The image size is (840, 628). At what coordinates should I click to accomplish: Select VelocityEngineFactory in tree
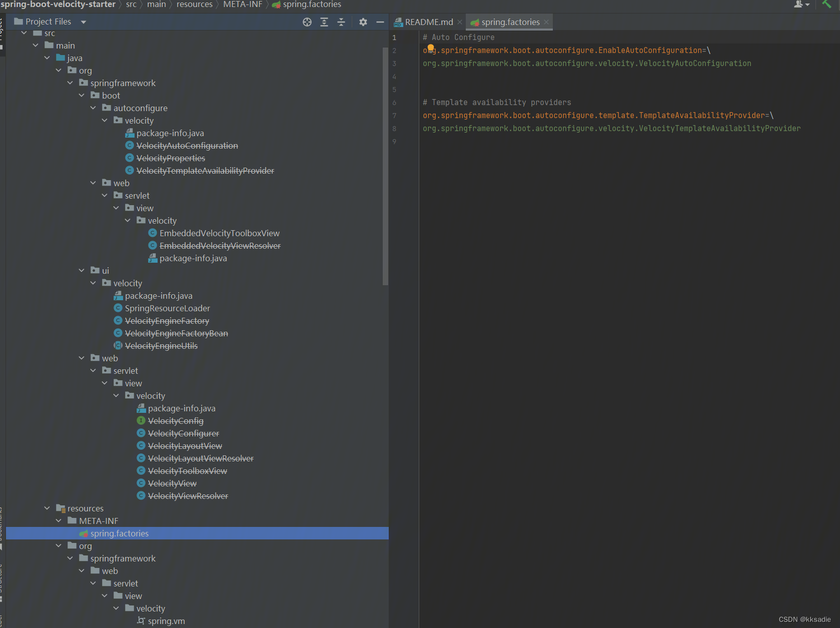167,320
